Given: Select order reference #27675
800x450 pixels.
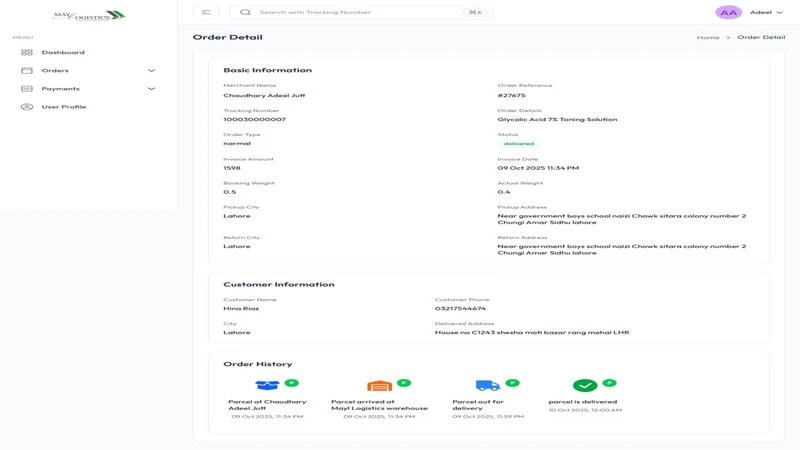Looking at the screenshot, I should [511, 95].
